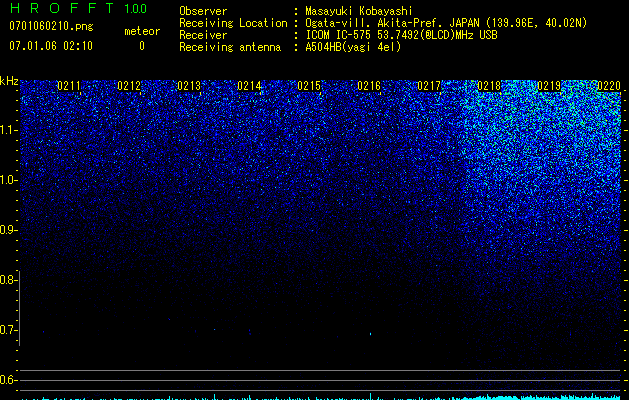
Task: Click the 0219 time marker
Action: (x=549, y=86)
